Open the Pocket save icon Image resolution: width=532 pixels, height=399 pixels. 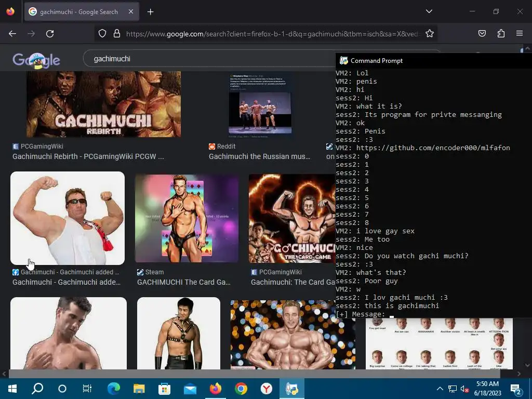[x=482, y=33]
